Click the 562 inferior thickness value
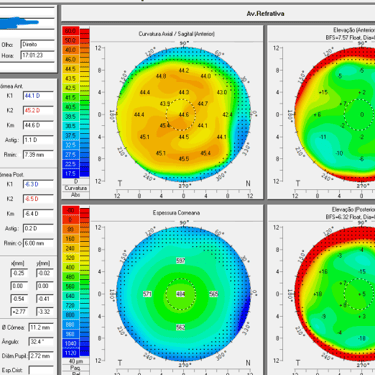Image resolution: width=375 pixels, height=375 pixels. point(180,328)
